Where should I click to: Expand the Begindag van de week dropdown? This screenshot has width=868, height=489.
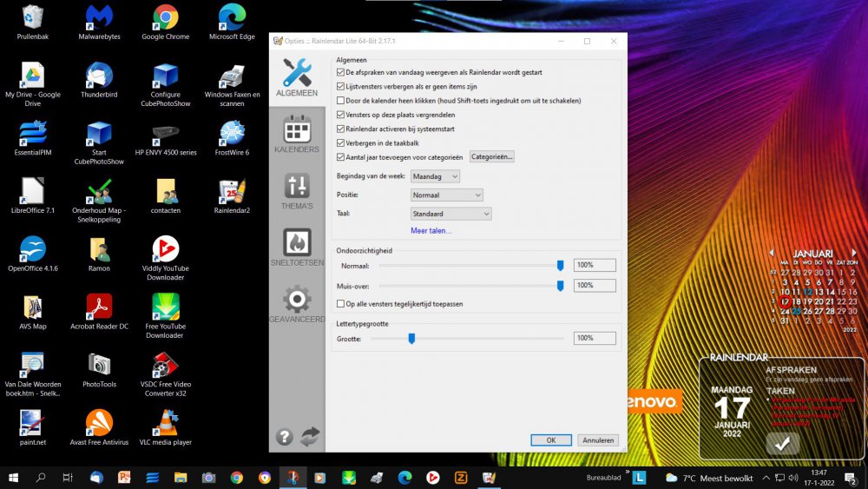tap(435, 176)
